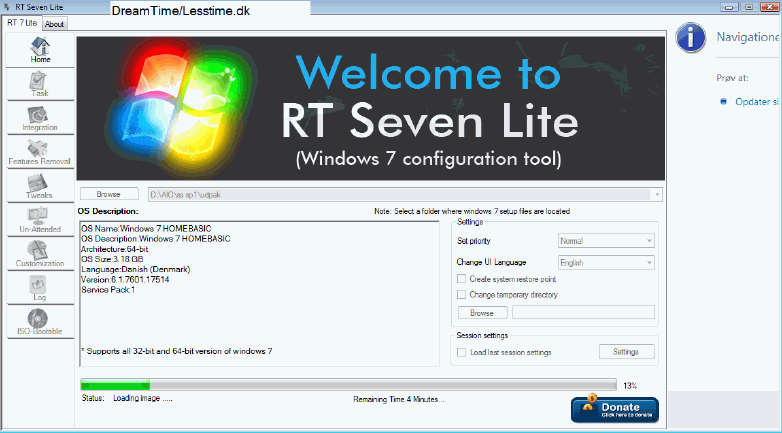Click the temporary directory path field

(x=583, y=312)
